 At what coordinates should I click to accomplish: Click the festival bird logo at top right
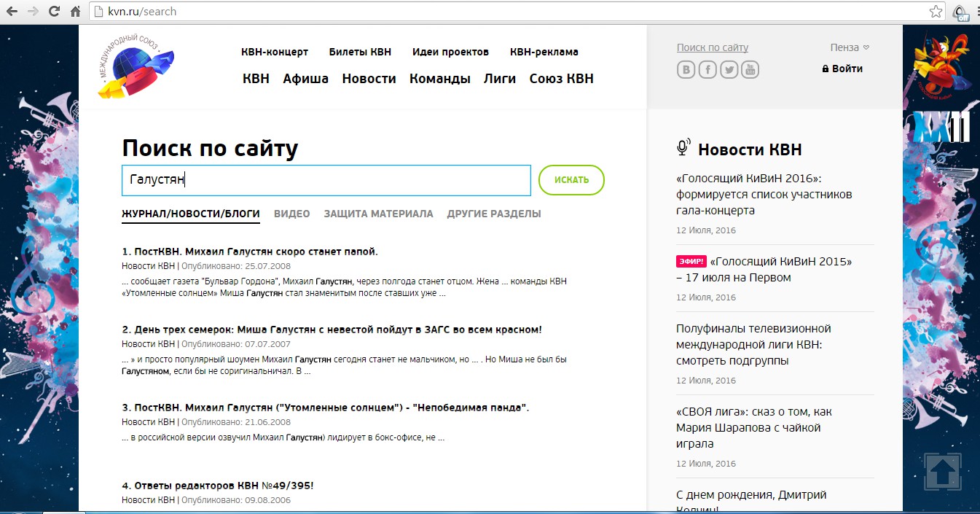[x=941, y=66]
